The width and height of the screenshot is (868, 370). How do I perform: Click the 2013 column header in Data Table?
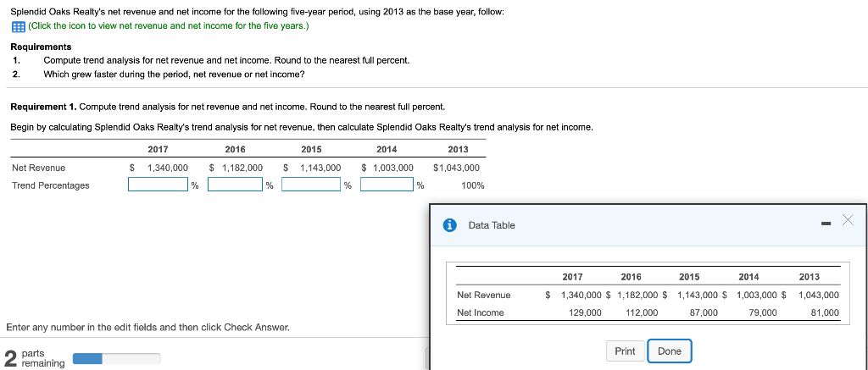[810, 277]
